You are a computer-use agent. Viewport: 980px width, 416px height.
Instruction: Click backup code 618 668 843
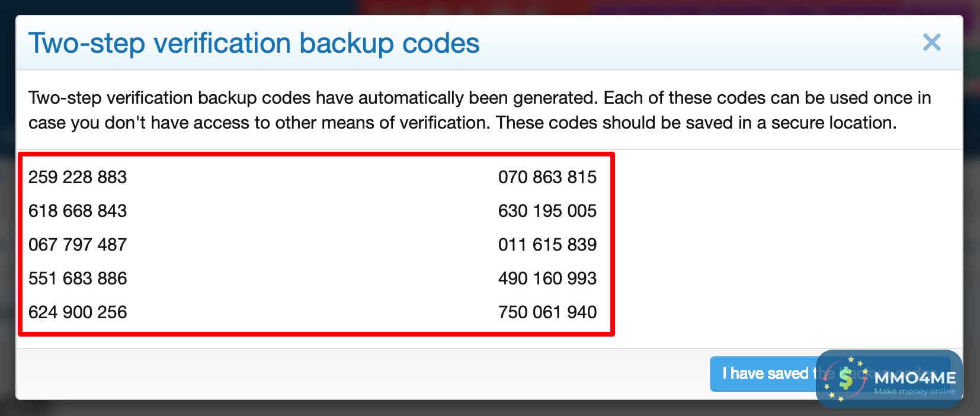(x=78, y=211)
